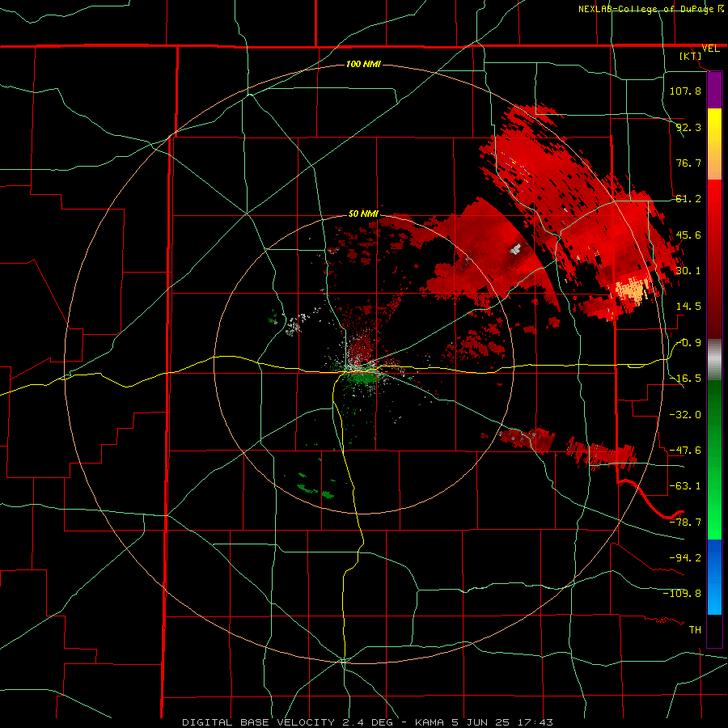Click the VEL legend title
Screen dimensions: 728x728
[x=710, y=49]
